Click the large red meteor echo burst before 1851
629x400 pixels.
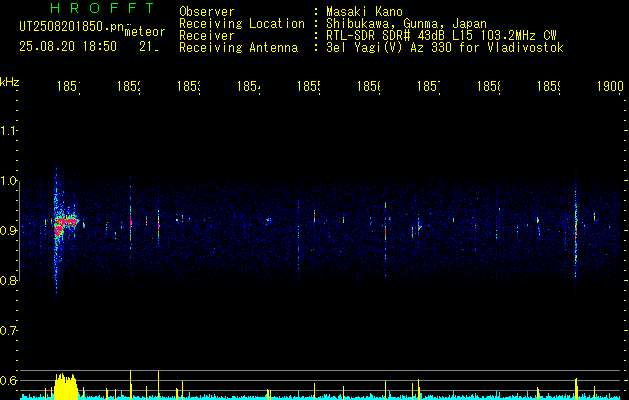point(64,224)
